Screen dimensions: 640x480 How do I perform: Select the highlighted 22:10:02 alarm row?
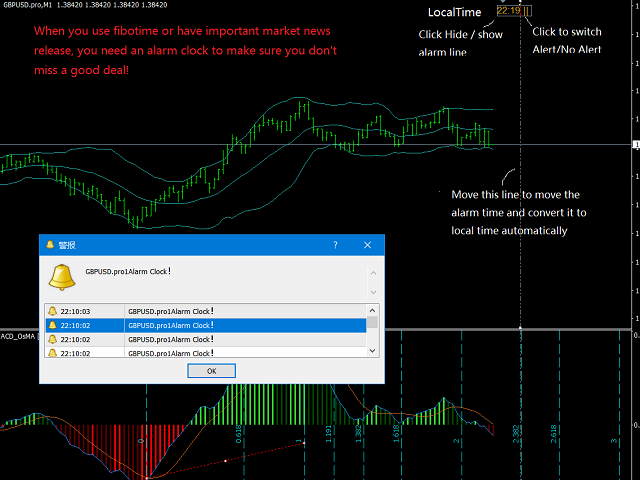click(206, 325)
